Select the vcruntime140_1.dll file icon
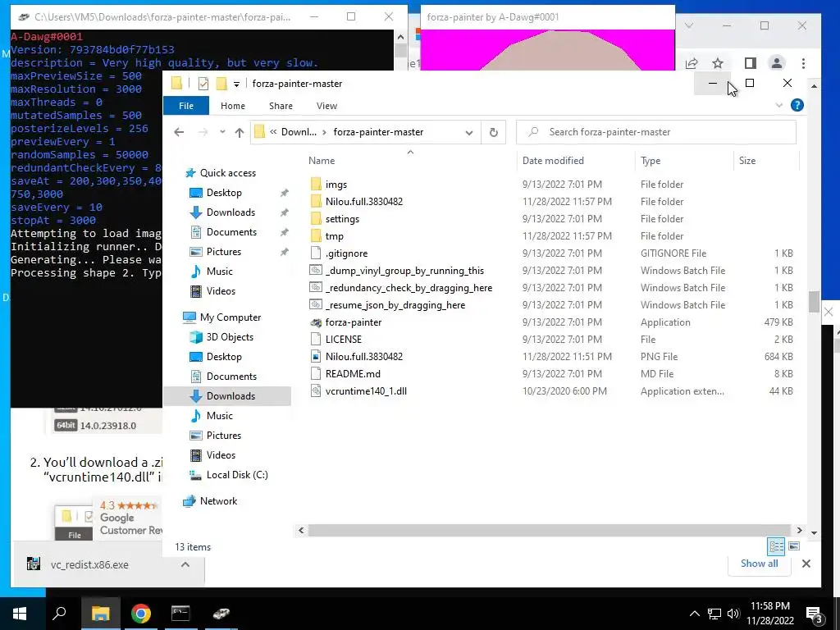The width and height of the screenshot is (840, 630). (316, 391)
